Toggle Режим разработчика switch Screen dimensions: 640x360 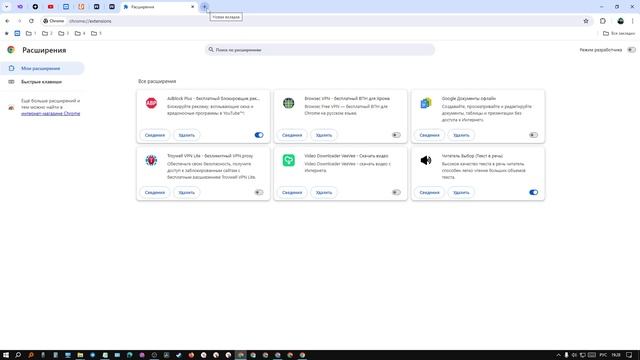(x=631, y=50)
